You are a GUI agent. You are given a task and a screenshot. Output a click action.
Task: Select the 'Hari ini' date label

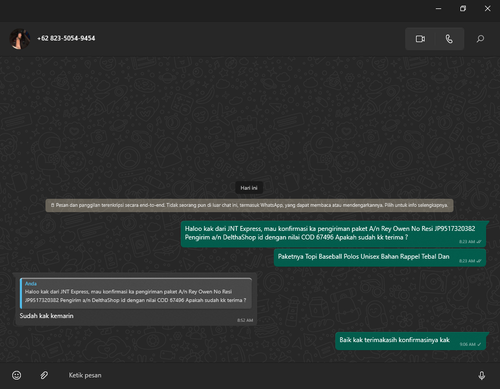coord(249,188)
